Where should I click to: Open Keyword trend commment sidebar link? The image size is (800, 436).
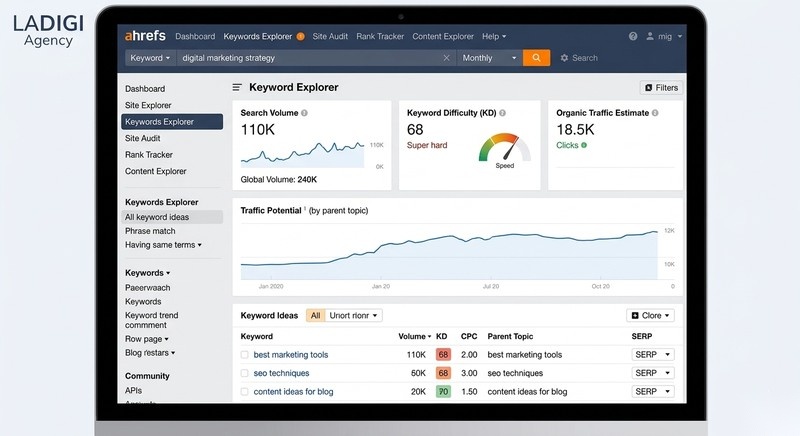click(152, 320)
